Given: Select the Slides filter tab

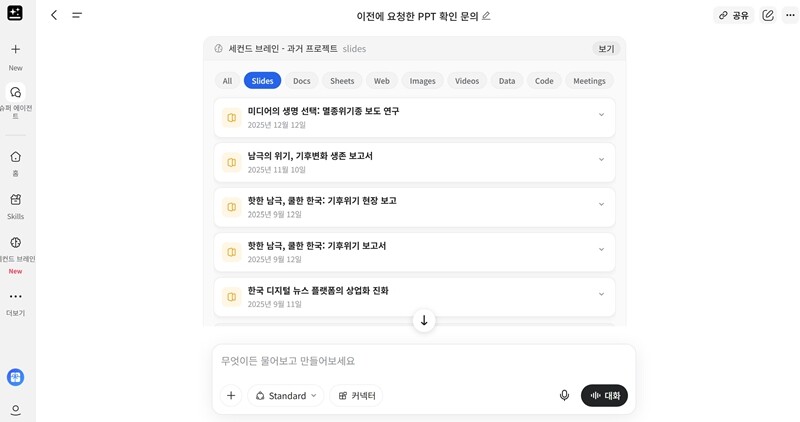Looking at the screenshot, I should pyautogui.click(x=262, y=81).
